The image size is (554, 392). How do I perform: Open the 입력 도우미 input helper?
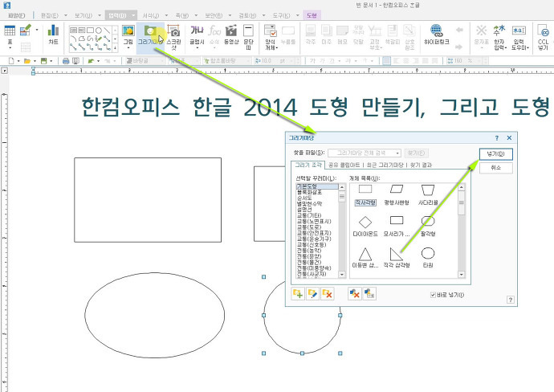coord(519,36)
